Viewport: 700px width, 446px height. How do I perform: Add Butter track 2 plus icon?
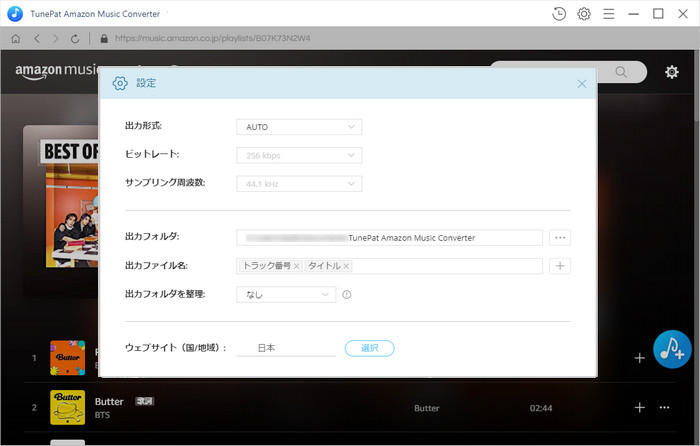point(639,407)
